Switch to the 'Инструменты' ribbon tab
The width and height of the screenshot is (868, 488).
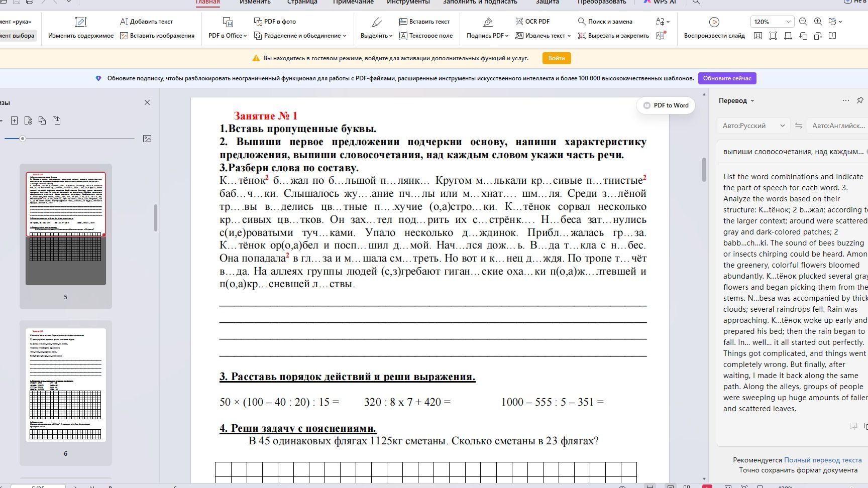click(x=408, y=2)
